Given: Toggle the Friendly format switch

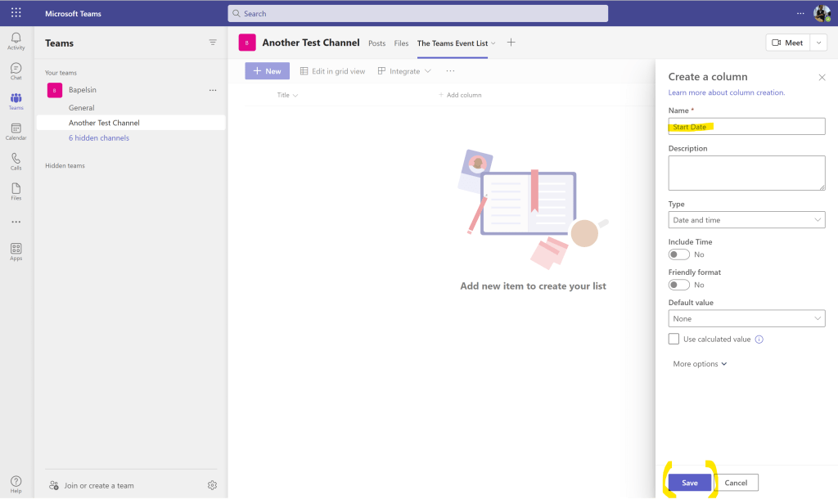Looking at the screenshot, I should [678, 285].
